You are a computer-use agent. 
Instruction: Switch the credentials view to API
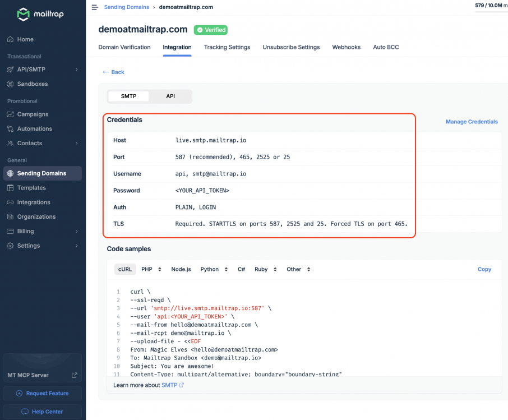pos(170,96)
